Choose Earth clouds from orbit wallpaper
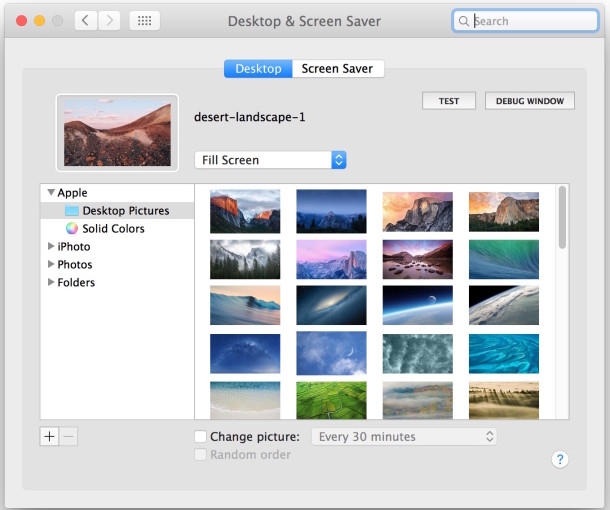610x510 pixels. tap(504, 305)
